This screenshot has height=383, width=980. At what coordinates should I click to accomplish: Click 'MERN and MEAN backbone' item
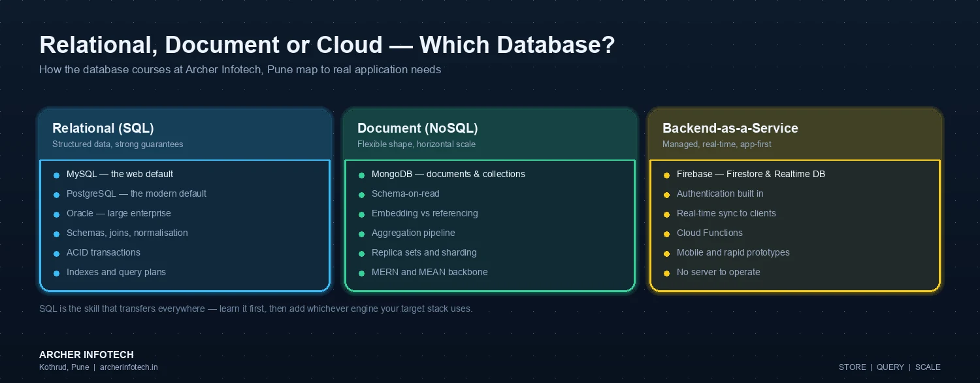430,273
